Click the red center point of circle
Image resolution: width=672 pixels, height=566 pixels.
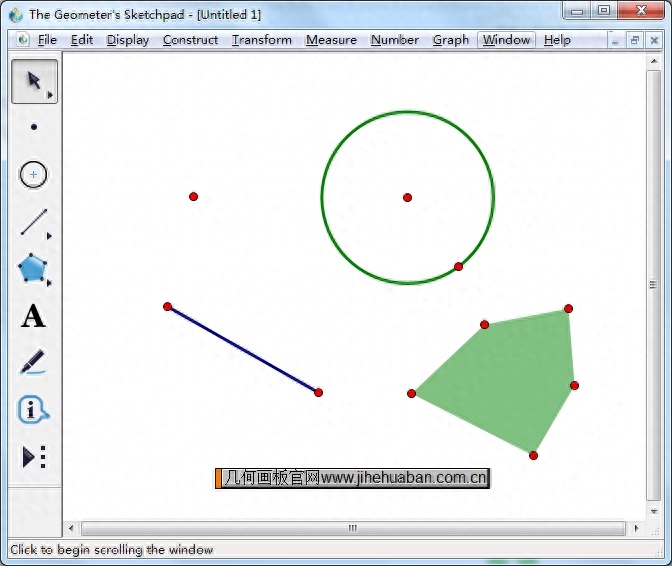click(x=407, y=197)
